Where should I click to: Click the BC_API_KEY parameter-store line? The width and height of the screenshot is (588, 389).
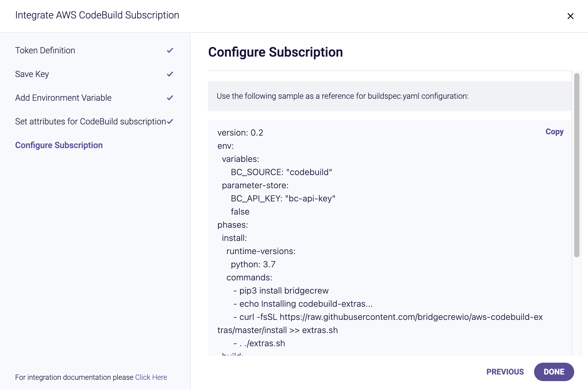283,198
